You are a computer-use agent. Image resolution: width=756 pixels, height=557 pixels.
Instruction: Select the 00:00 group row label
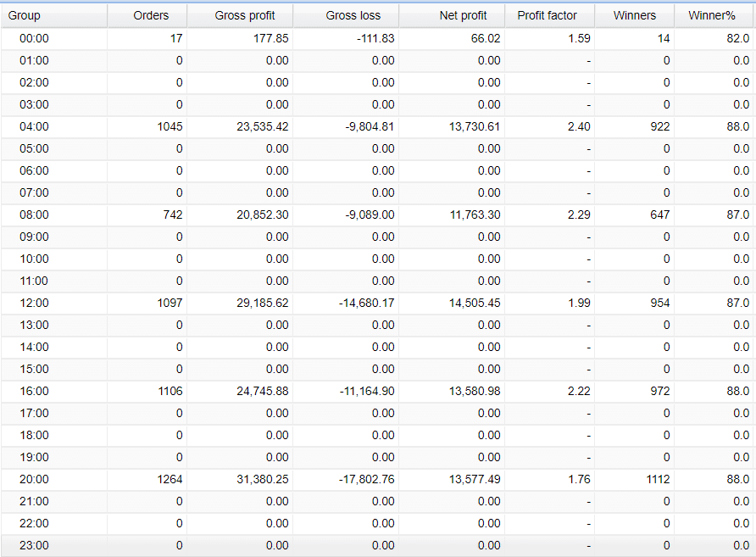[28, 38]
